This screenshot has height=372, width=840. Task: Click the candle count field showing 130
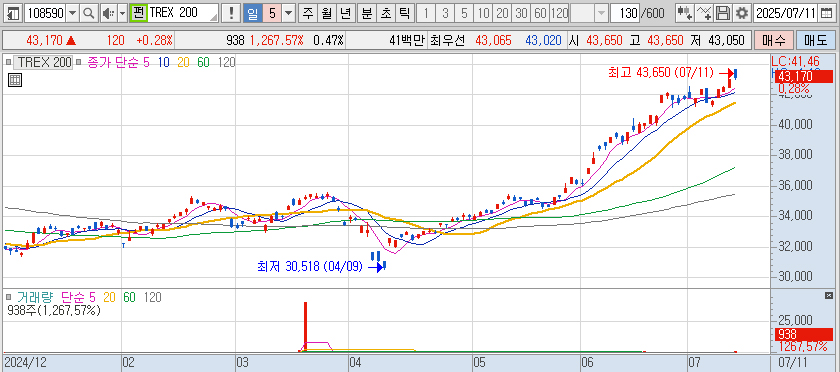click(x=625, y=13)
